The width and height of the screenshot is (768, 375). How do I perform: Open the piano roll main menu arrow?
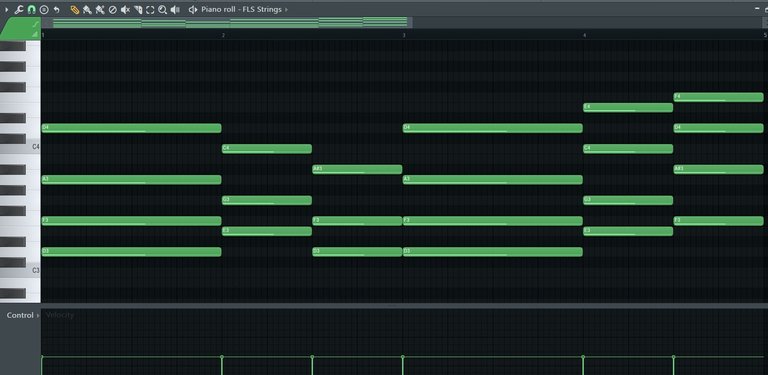tap(6, 9)
